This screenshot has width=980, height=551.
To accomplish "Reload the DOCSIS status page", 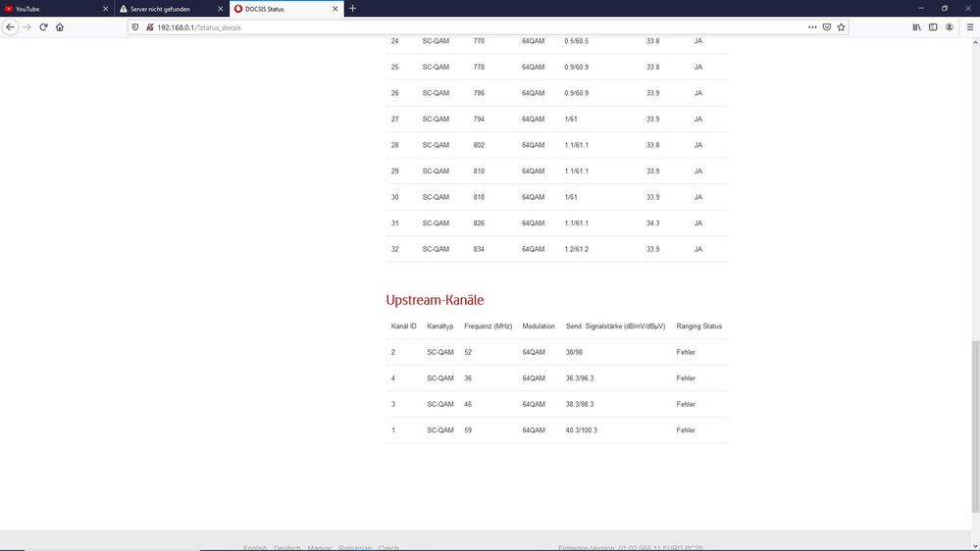I will click(x=43, y=27).
